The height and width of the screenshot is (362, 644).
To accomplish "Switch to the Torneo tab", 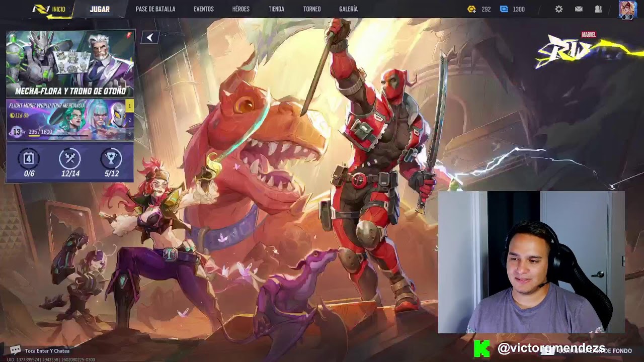I will 312,9.
